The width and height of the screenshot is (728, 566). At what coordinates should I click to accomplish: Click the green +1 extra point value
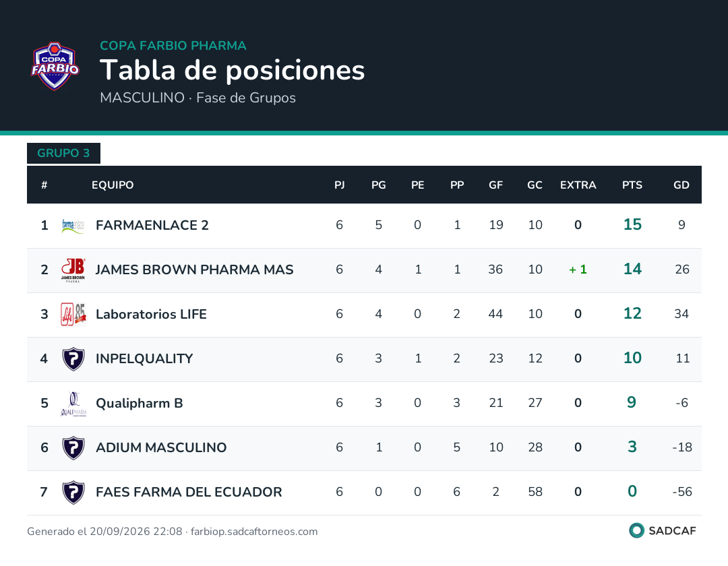578,270
